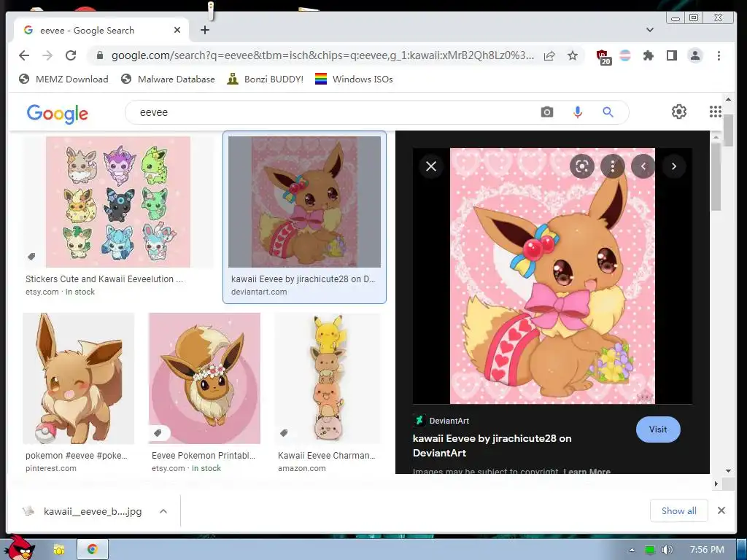Go back with the browser back arrow
Viewport: 747px width, 560px height.
[x=24, y=55]
